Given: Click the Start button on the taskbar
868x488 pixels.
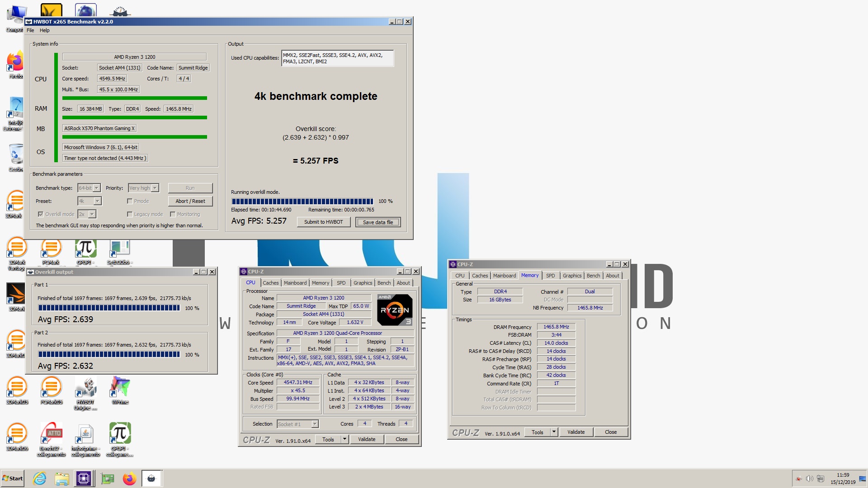Looking at the screenshot, I should click(x=12, y=479).
